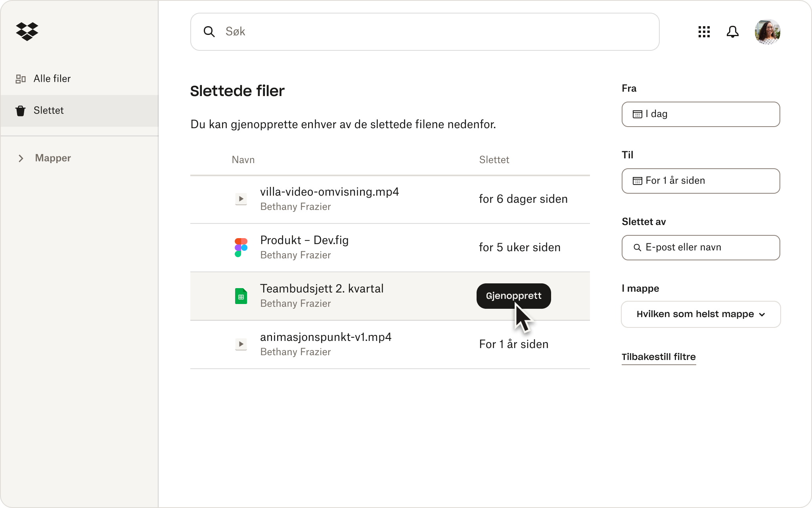Screen dimensions: 812x508
Task: Click the Tilbakestill filtre link
Action: [x=659, y=357]
